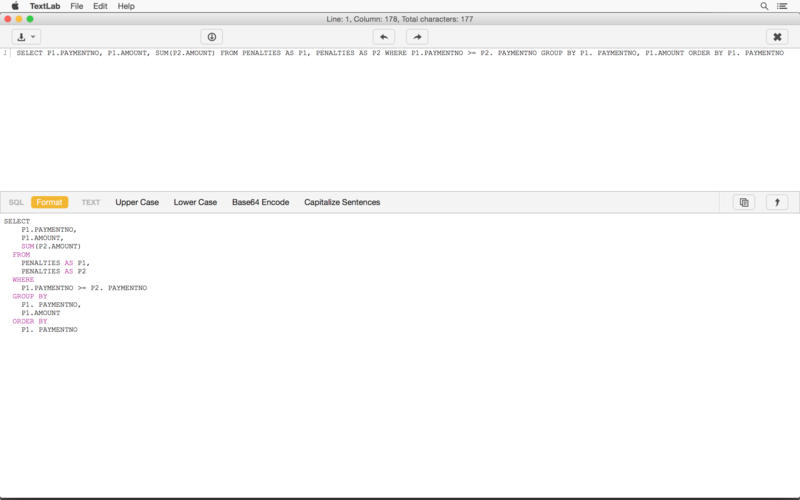
Task: Click the circled download arrow icon
Action: [212, 36]
